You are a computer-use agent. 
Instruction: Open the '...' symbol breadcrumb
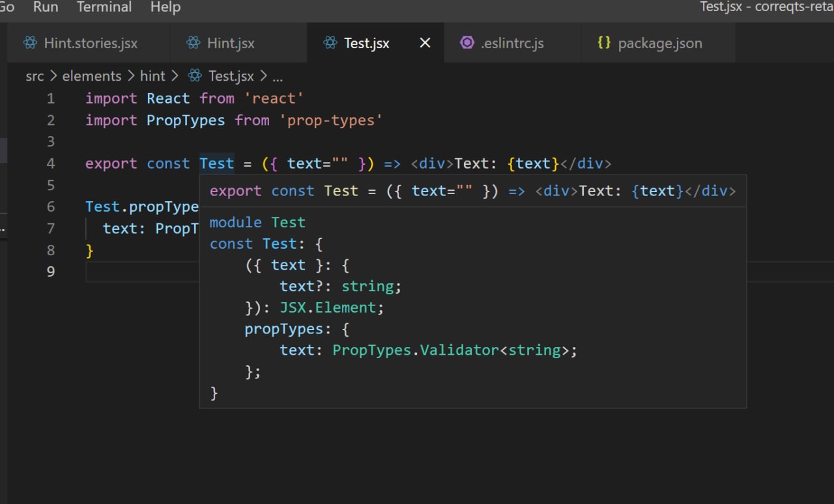click(278, 77)
